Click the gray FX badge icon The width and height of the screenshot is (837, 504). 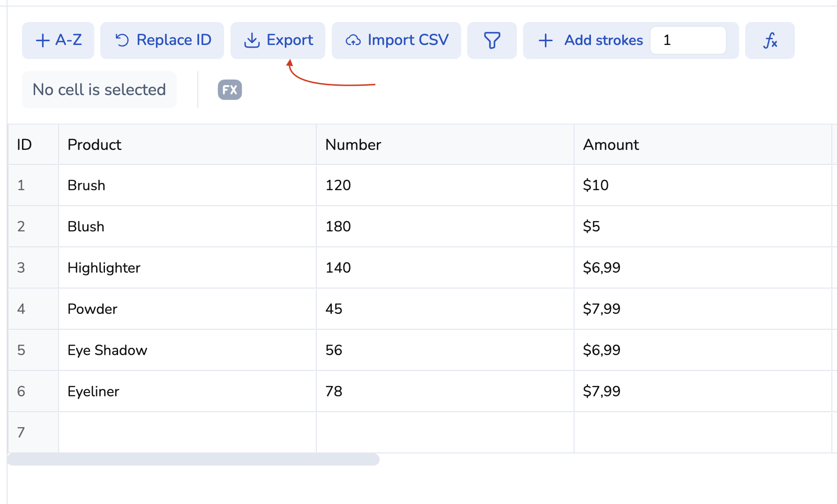[x=230, y=89]
